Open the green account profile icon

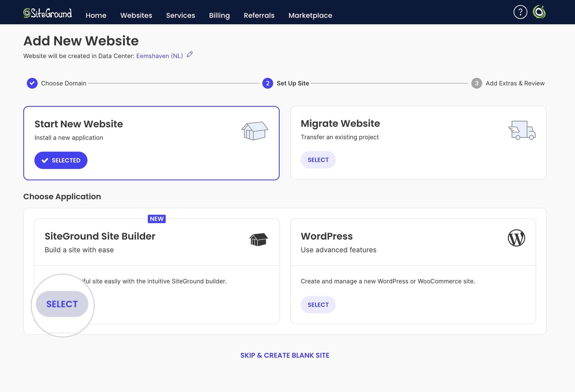coord(539,12)
